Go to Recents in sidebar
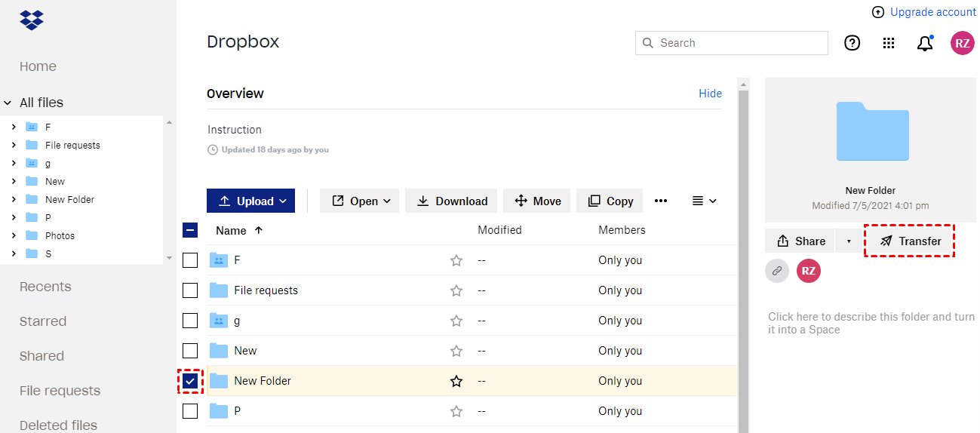This screenshot has width=980, height=433. 45,287
